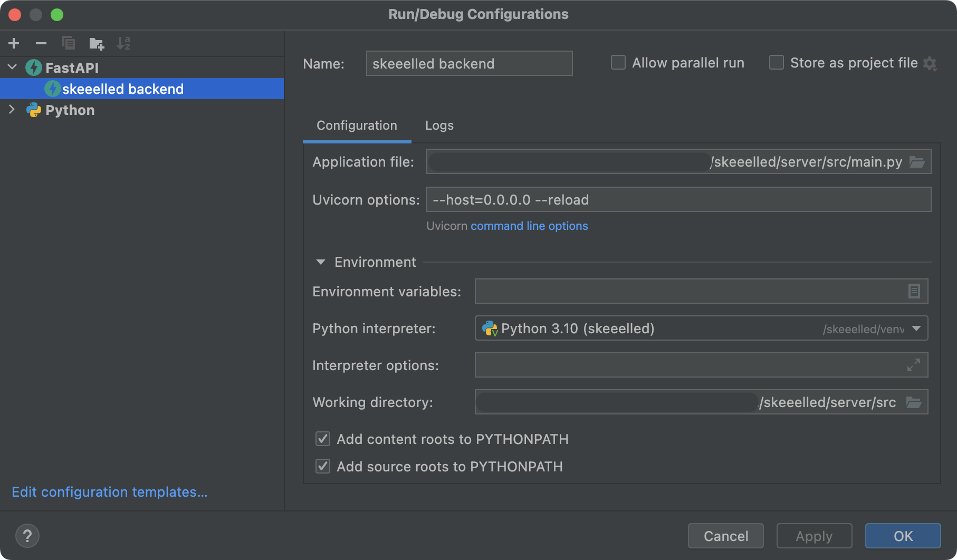
Task: Expand the Python tree node
Action: tap(13, 110)
